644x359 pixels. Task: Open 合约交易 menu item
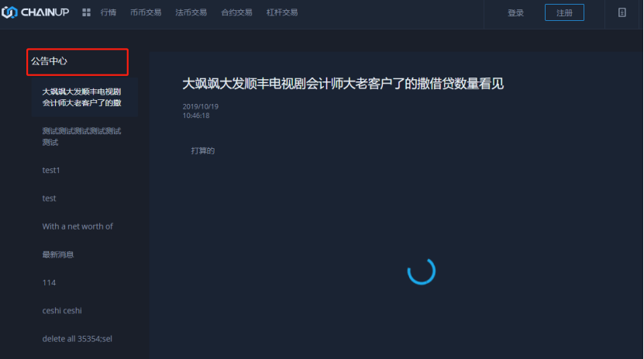(236, 12)
